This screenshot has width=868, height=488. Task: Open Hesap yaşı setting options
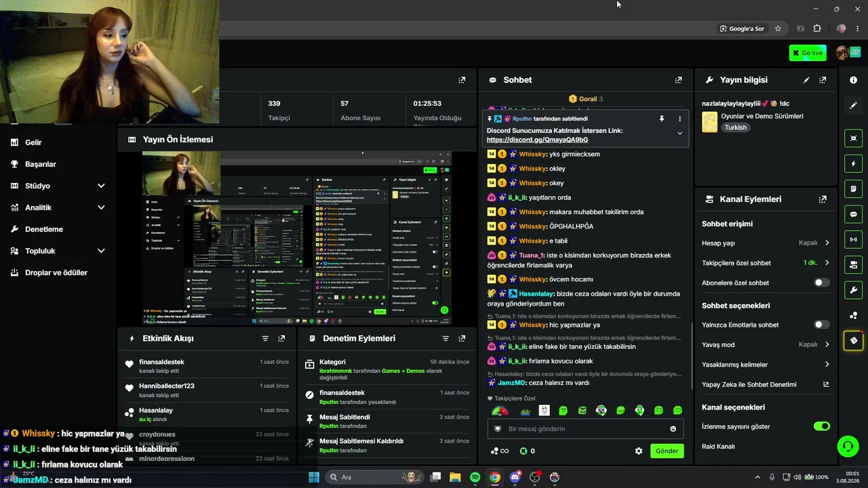(x=766, y=243)
